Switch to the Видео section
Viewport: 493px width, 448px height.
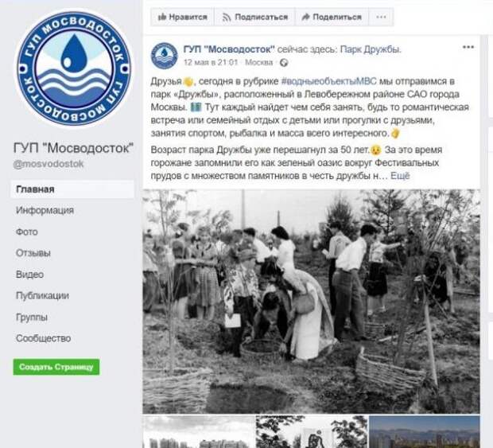coord(30,275)
